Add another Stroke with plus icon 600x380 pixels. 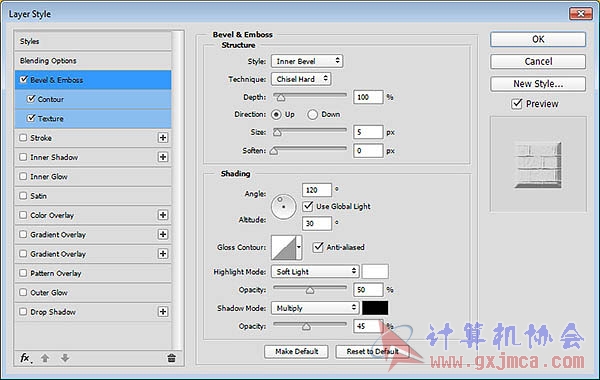(x=163, y=138)
